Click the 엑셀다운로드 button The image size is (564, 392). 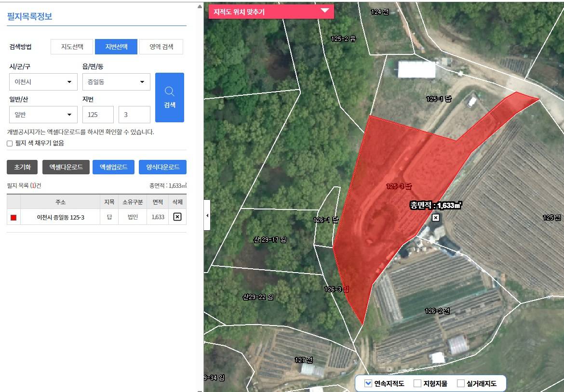(x=66, y=167)
